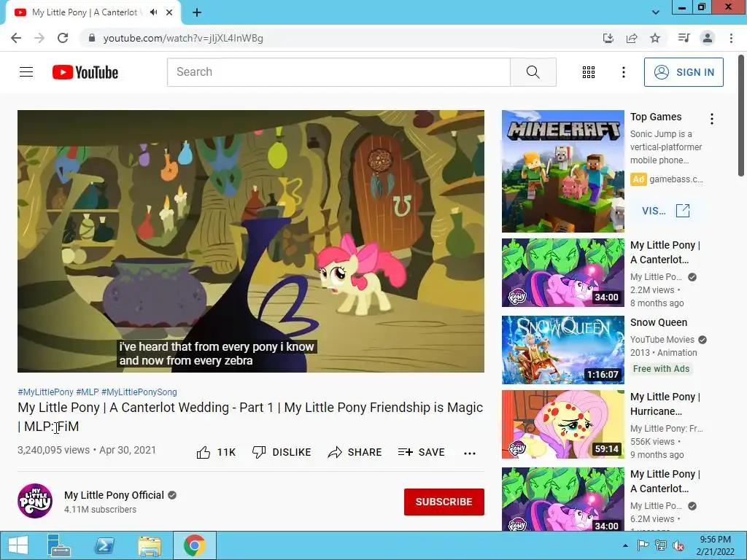747x560 pixels.
Task: Click Chrome forward navigation arrow
Action: (x=39, y=38)
